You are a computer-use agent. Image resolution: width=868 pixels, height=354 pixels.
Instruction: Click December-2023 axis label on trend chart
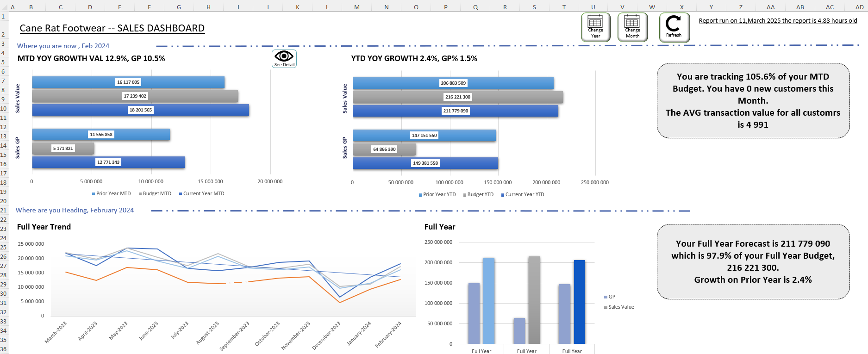326,335
